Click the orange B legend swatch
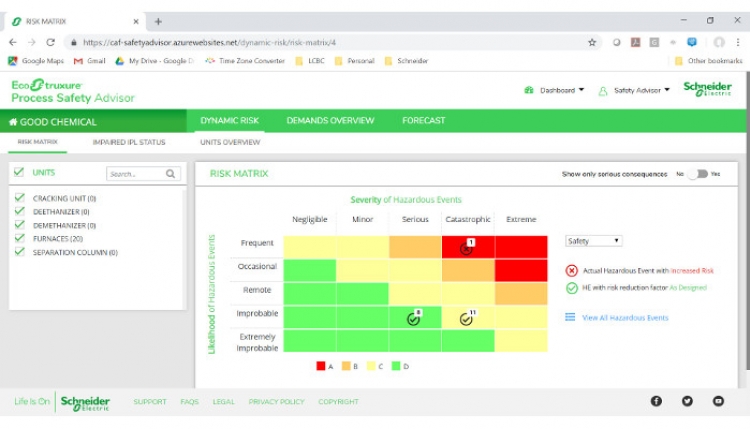Screen dimensions: 750x429 346,366
